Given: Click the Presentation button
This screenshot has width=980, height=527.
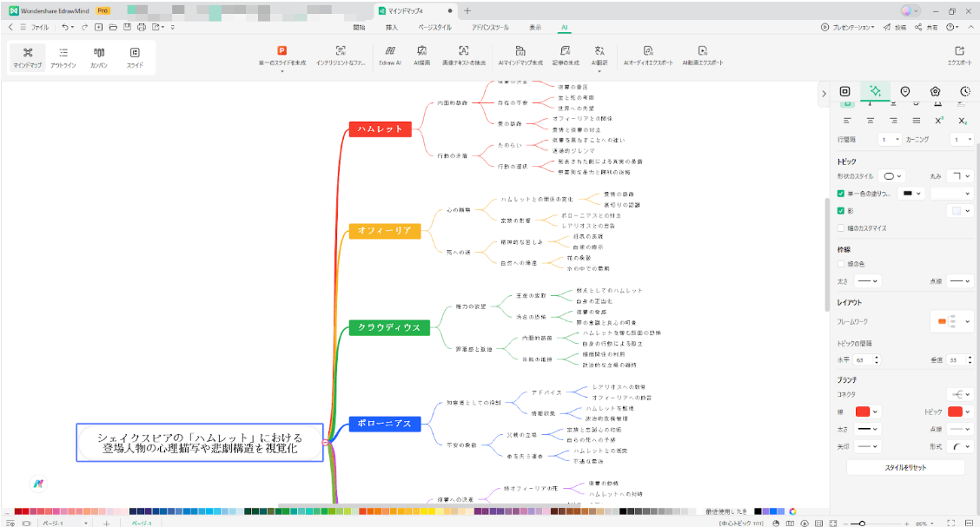Looking at the screenshot, I should (847, 28).
